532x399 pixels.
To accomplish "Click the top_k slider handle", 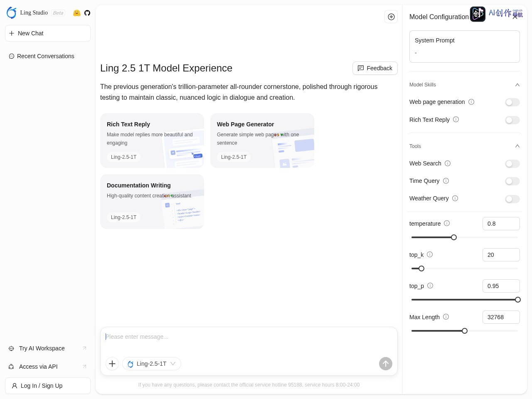I will pos(421,268).
